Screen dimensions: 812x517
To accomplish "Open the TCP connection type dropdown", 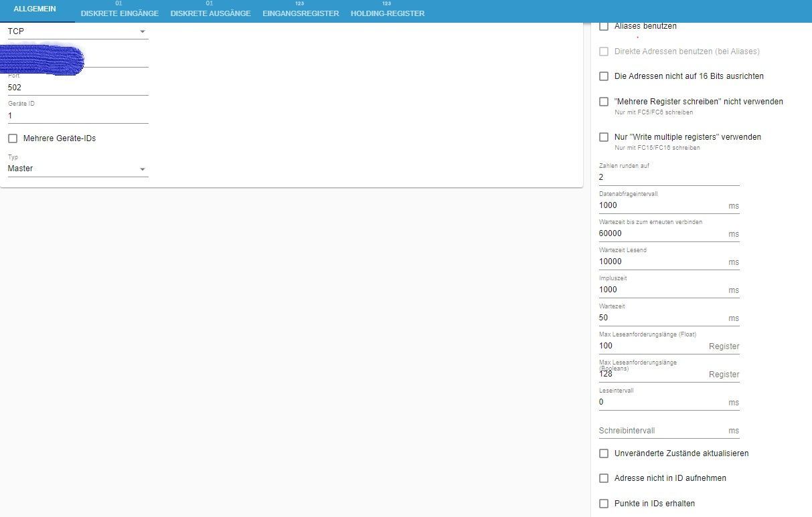I will pos(78,31).
